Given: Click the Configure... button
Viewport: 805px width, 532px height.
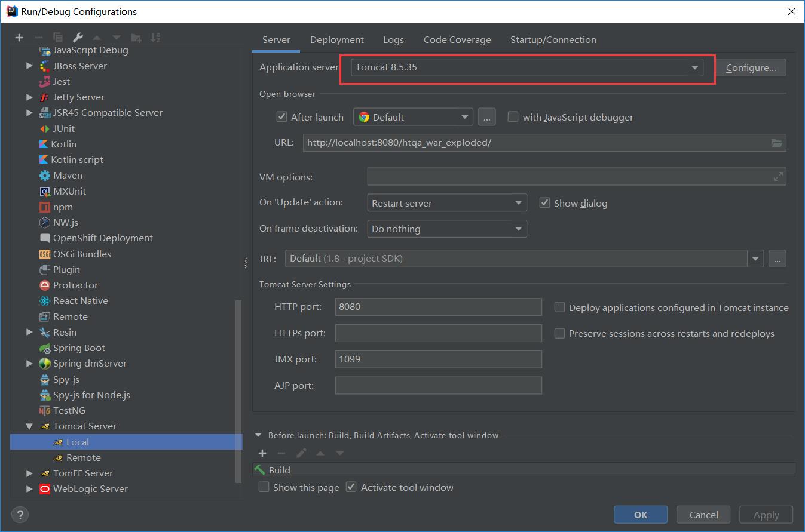Looking at the screenshot, I should pyautogui.click(x=751, y=67).
